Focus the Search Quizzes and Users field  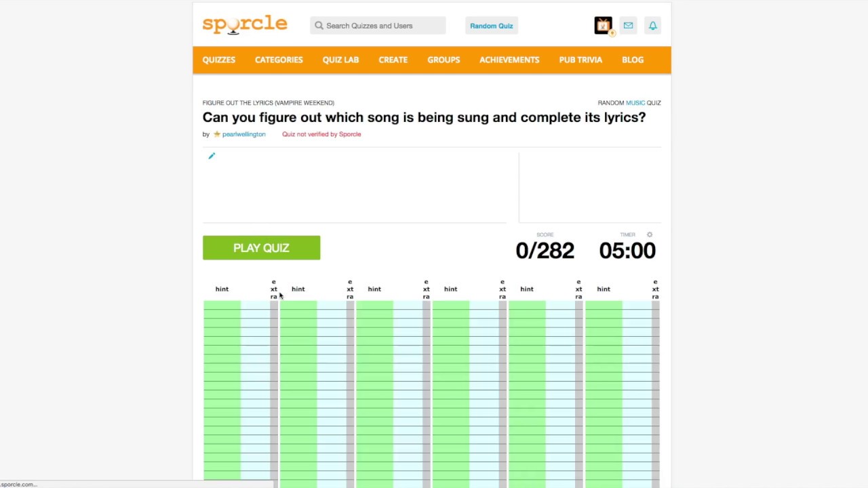pos(383,26)
